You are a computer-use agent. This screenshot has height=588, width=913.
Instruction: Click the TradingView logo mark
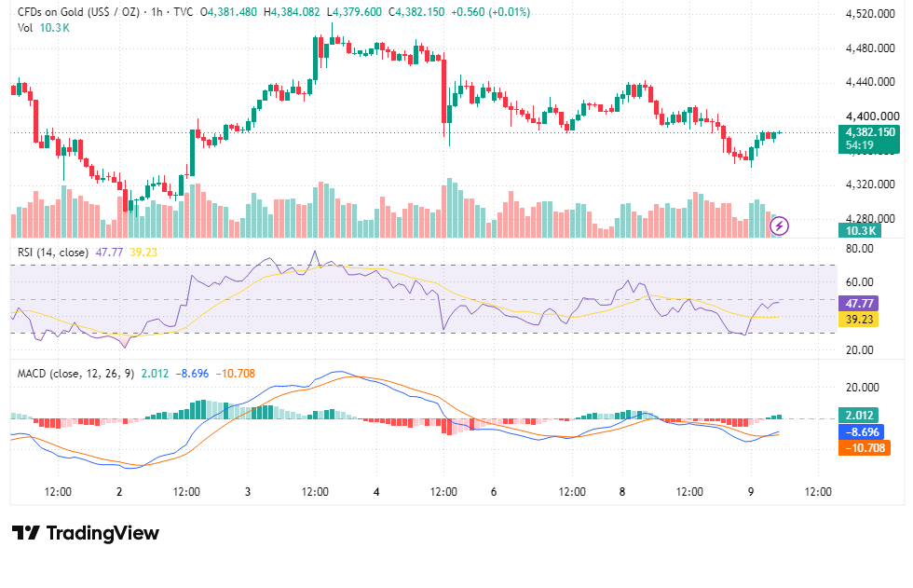click(26, 533)
